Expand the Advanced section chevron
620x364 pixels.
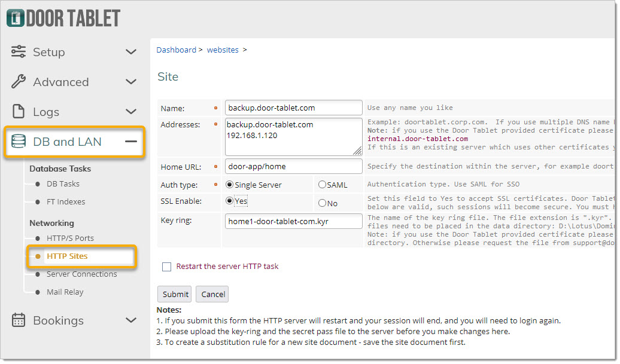click(131, 82)
